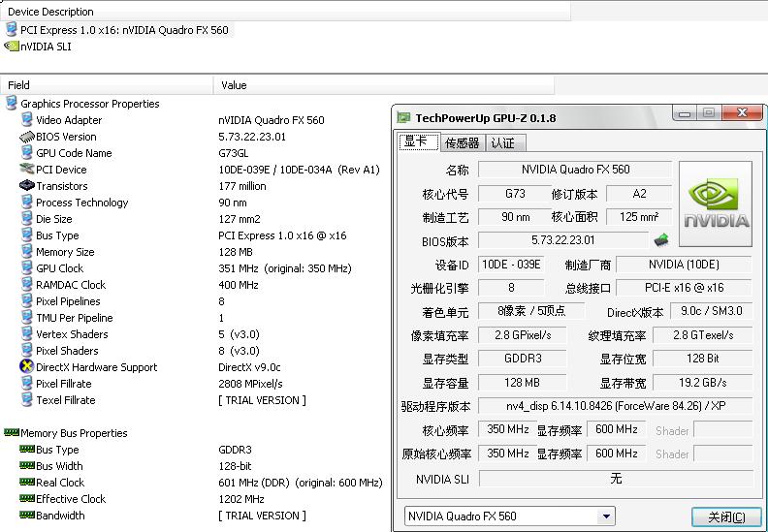
Task: Select the '127 mm2' die size value
Action: (240, 219)
